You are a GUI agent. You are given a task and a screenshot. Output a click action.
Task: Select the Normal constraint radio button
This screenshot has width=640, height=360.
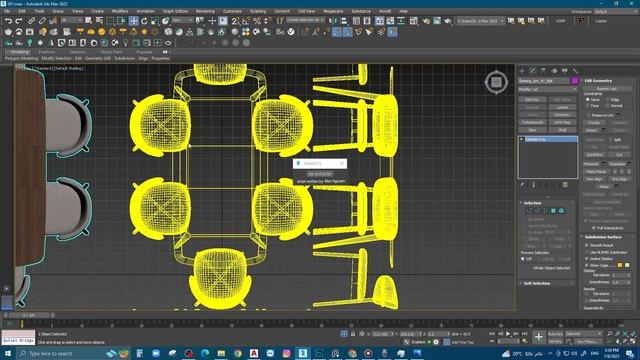tap(608, 106)
